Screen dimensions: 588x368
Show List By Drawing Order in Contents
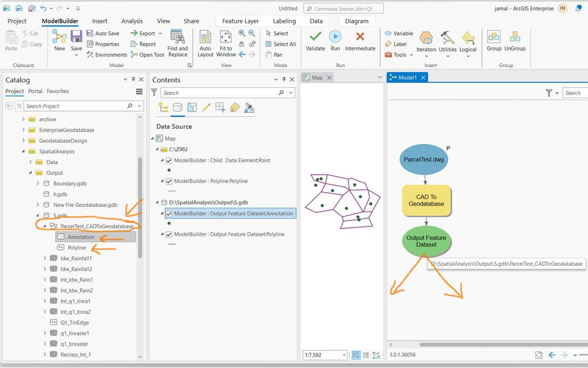click(x=164, y=108)
